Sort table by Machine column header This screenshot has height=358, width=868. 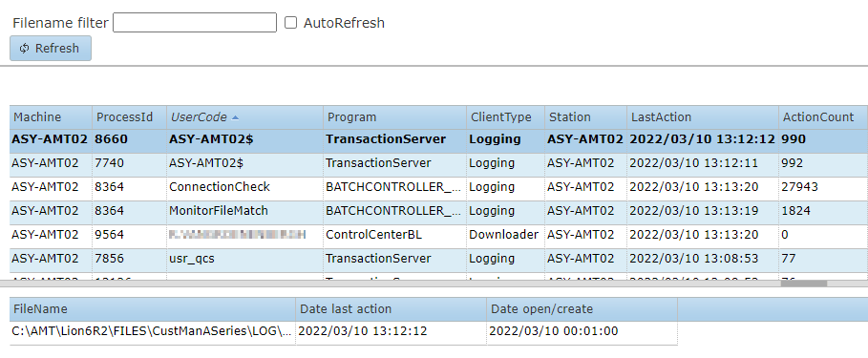pos(51,117)
